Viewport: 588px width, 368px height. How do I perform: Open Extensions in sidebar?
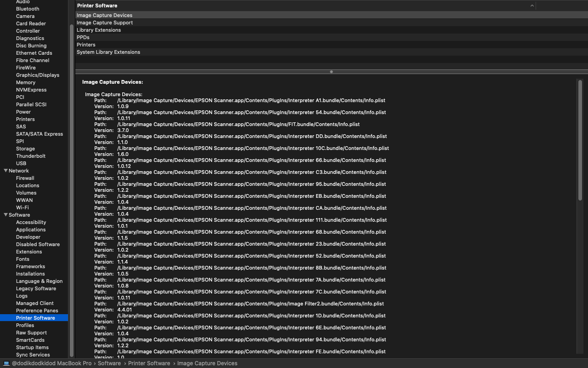pos(29,252)
